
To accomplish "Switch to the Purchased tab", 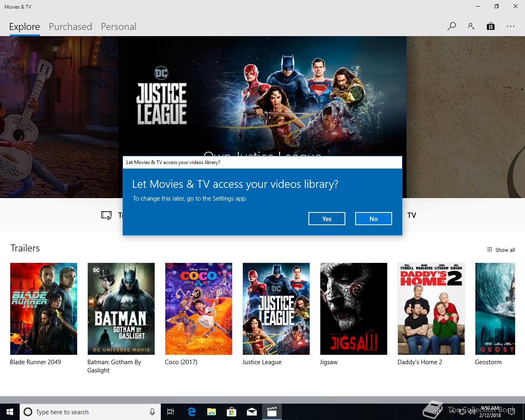I will (70, 27).
